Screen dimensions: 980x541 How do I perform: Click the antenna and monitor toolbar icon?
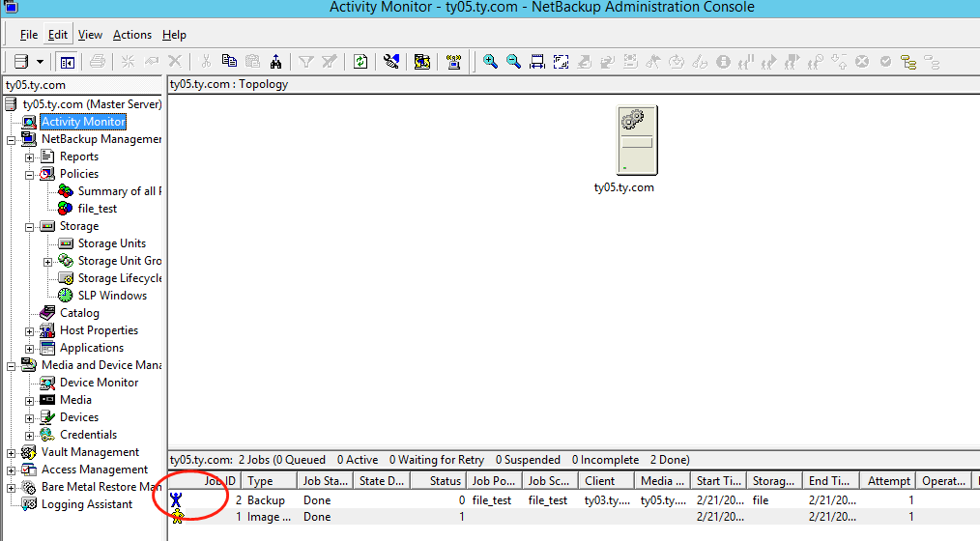point(453,61)
